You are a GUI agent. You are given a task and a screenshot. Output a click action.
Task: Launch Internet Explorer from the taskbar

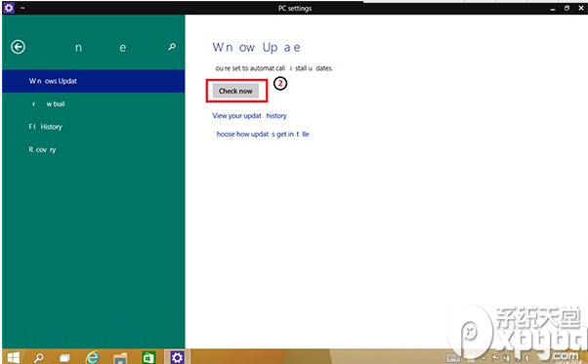coord(92,357)
